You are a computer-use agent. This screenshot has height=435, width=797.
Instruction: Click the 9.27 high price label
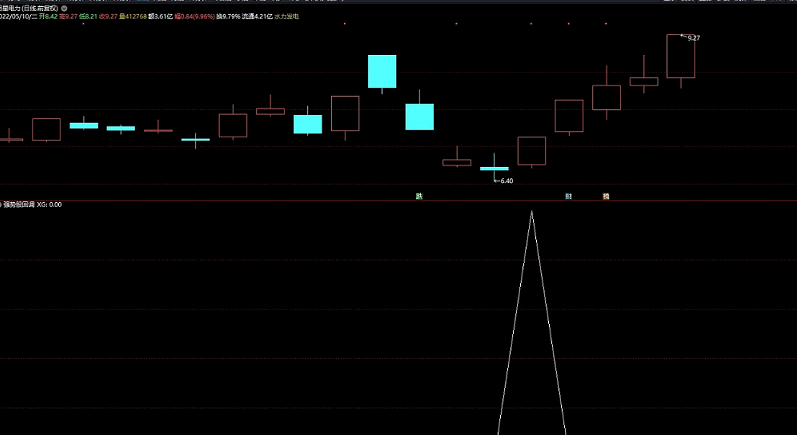[694, 38]
